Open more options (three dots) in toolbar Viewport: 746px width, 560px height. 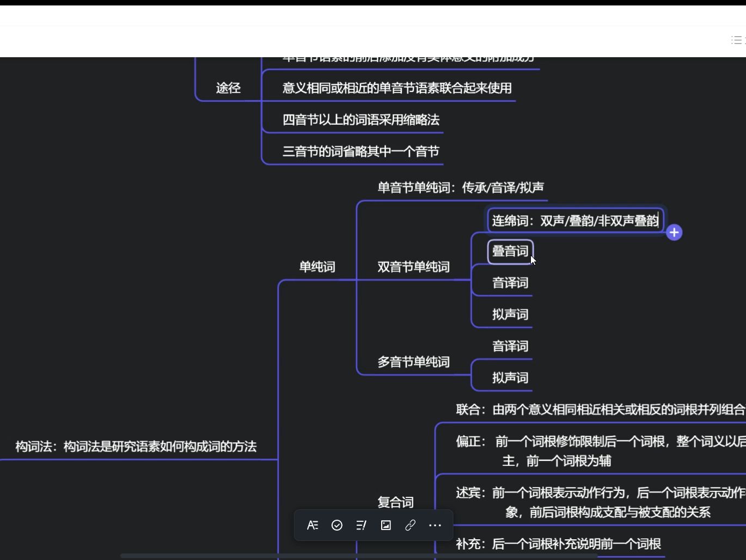point(435,525)
